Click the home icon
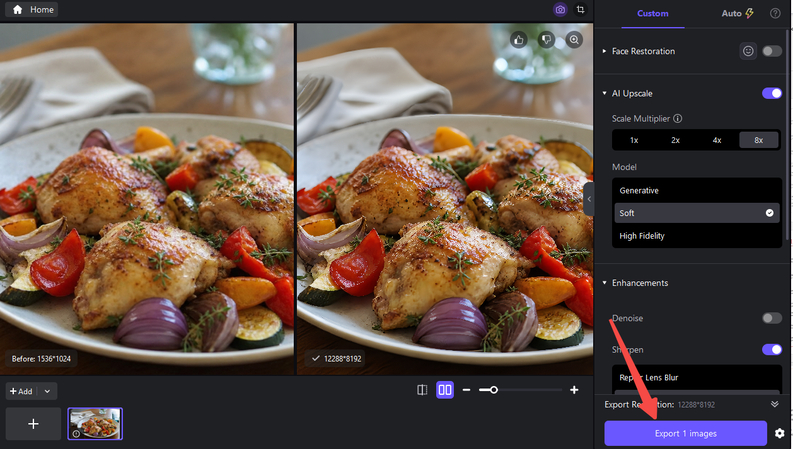793x449 pixels. point(17,10)
